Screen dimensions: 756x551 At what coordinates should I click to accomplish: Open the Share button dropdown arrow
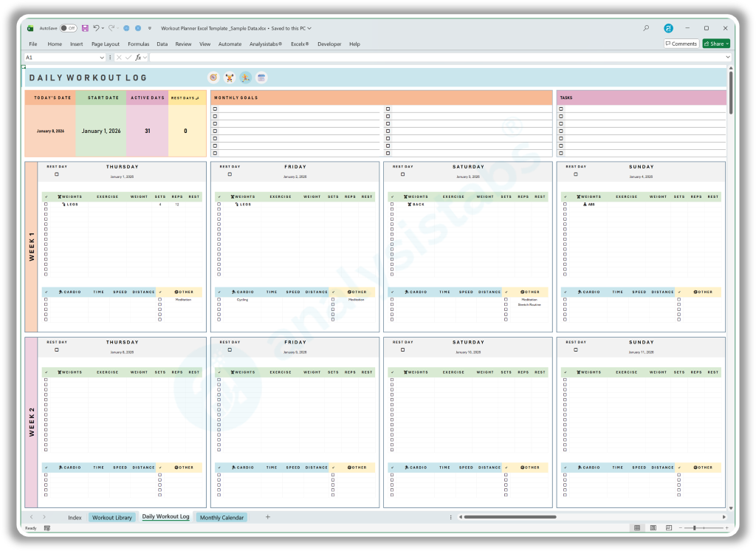click(726, 44)
